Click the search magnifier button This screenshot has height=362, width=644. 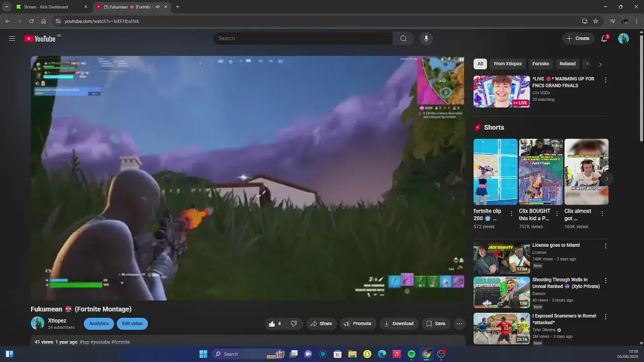(404, 39)
